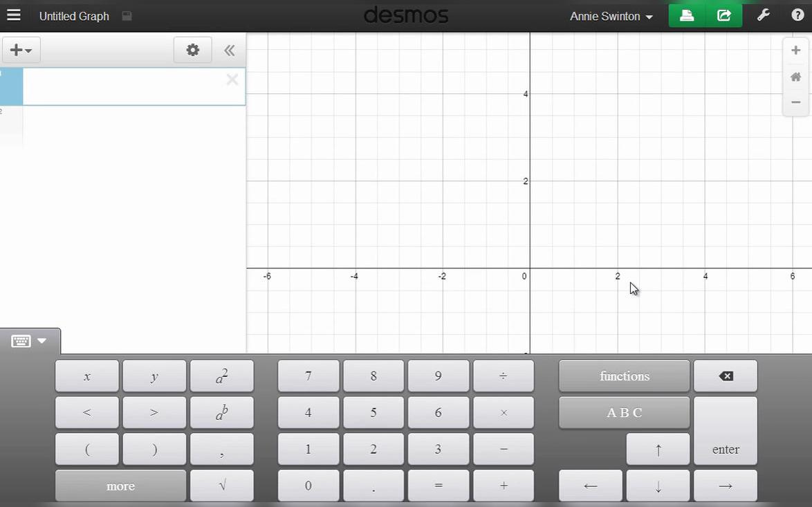Screen dimensions: 812x507
Task: Reset view with the home icon
Action: (x=795, y=76)
